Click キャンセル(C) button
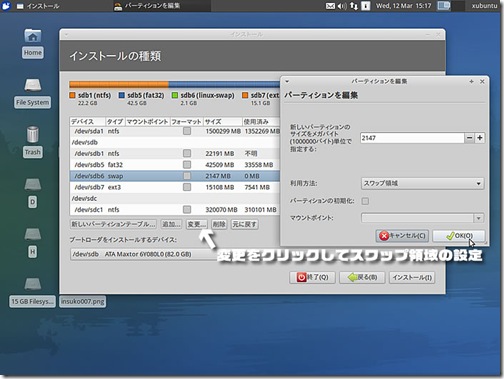 (402, 236)
